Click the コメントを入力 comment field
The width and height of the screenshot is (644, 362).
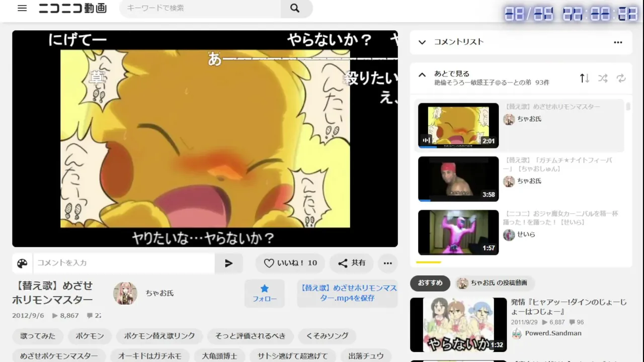point(124,263)
